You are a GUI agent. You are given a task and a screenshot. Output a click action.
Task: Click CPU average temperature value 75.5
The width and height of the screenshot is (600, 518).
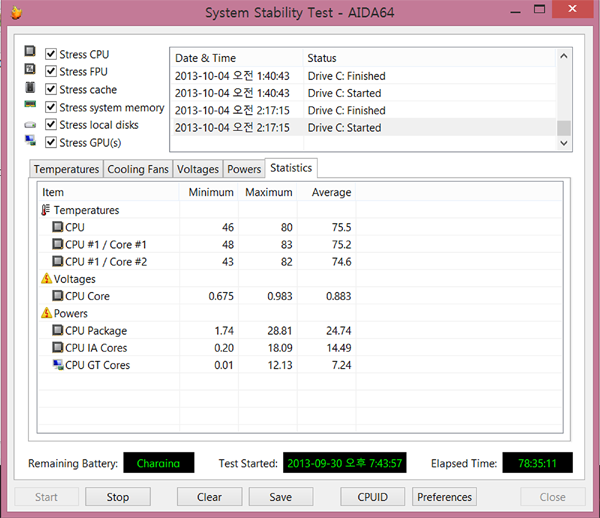[341, 227]
